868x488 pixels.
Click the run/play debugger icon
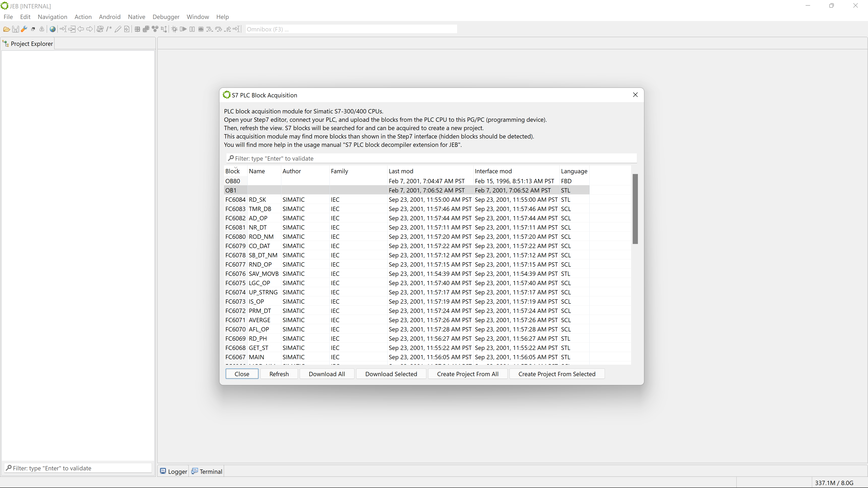click(x=184, y=29)
